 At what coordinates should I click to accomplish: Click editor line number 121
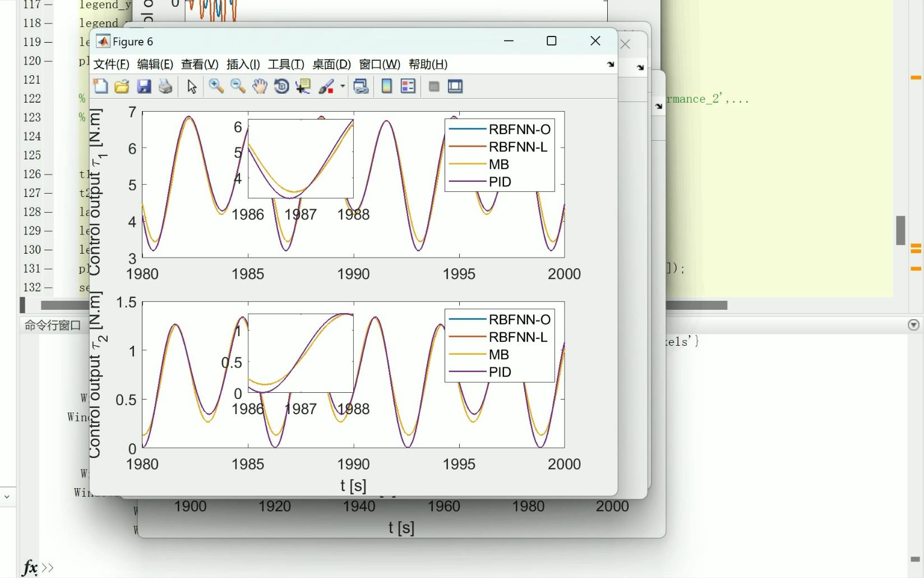[32, 80]
